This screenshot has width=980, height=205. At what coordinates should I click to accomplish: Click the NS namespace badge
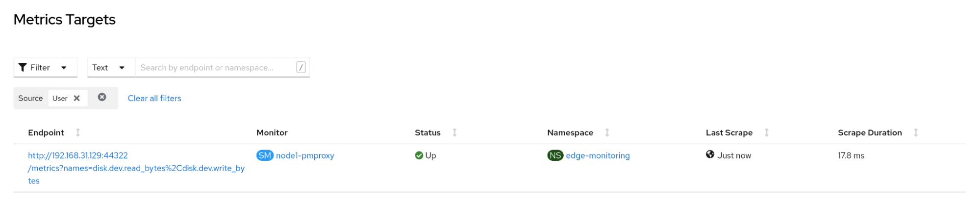555,155
